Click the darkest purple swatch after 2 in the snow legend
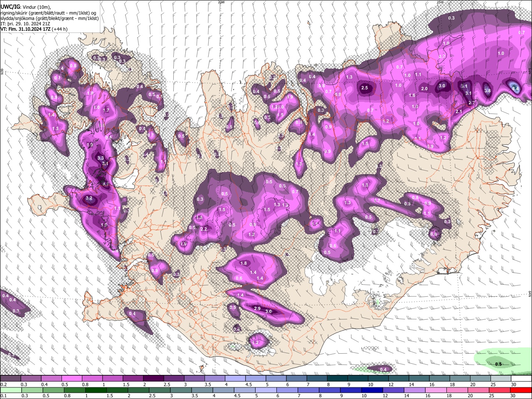The image size is (532, 399). [x=153, y=379]
